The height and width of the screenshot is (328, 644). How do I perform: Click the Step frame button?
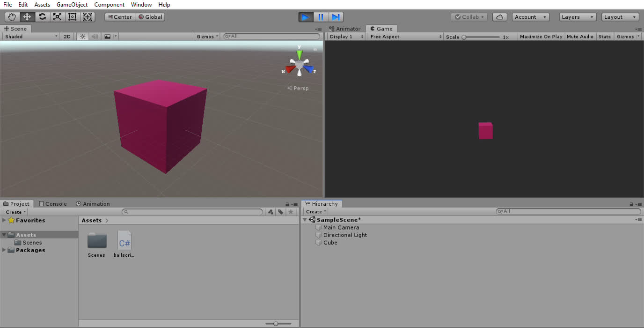[x=336, y=17]
